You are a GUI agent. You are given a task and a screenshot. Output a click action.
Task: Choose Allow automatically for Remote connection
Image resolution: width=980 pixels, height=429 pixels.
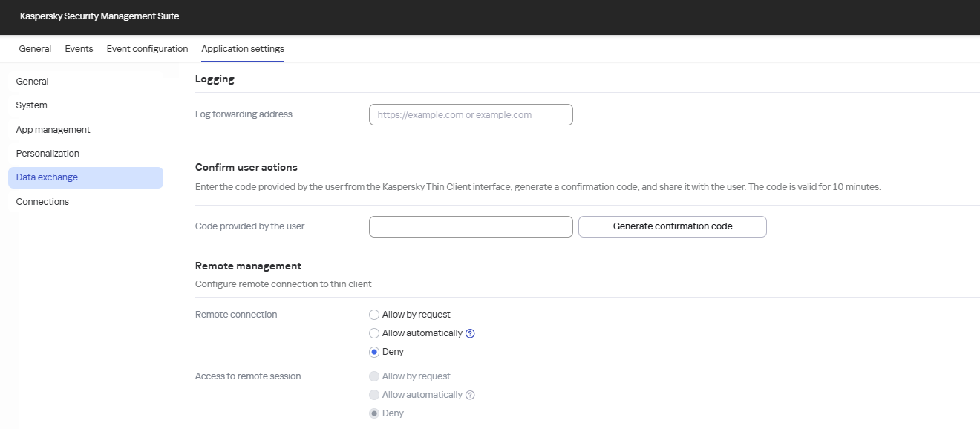tap(374, 333)
